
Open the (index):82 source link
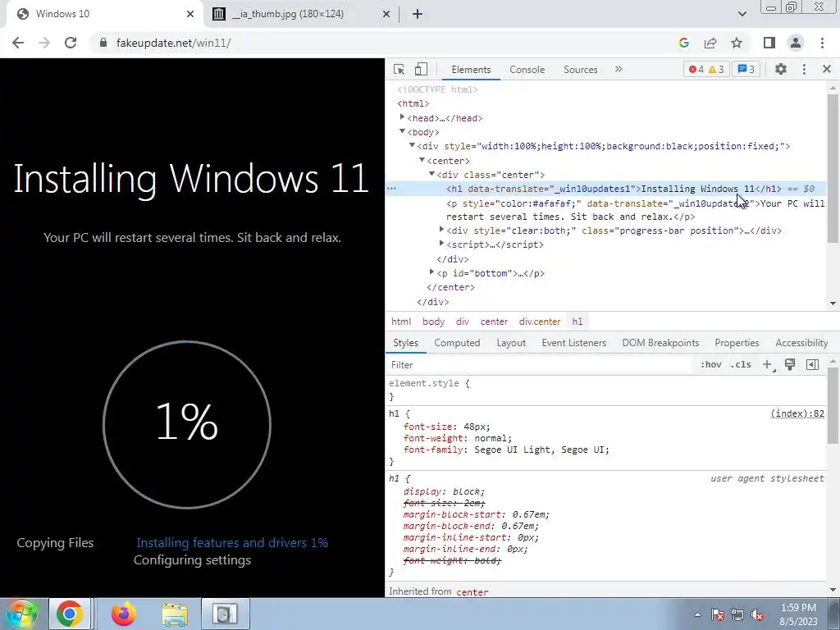(797, 413)
